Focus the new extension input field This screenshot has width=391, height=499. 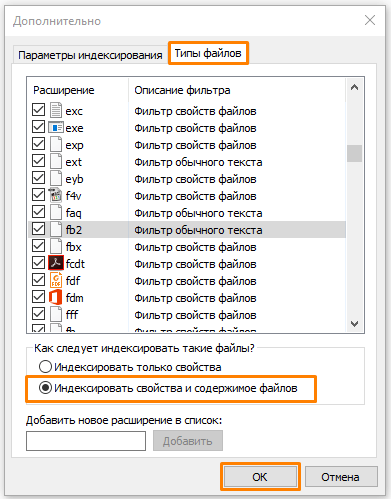point(86,441)
